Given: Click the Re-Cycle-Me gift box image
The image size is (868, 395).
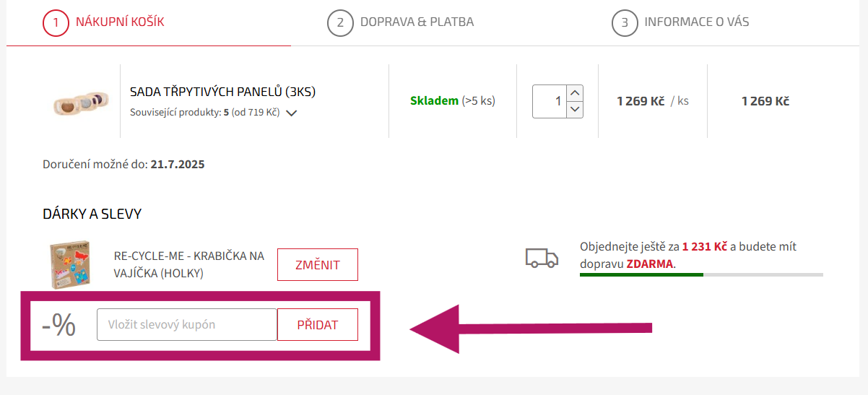Looking at the screenshot, I should (69, 265).
